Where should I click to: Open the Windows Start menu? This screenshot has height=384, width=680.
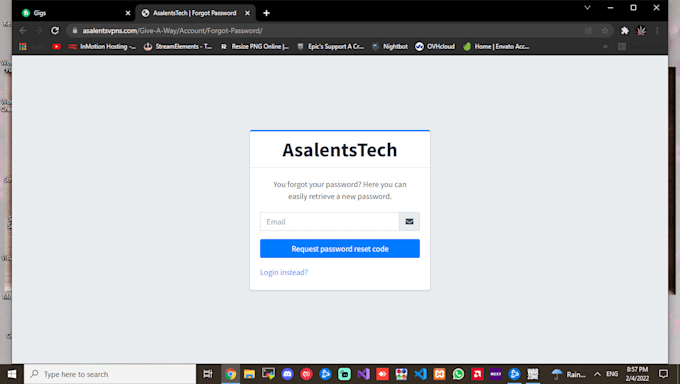point(12,374)
